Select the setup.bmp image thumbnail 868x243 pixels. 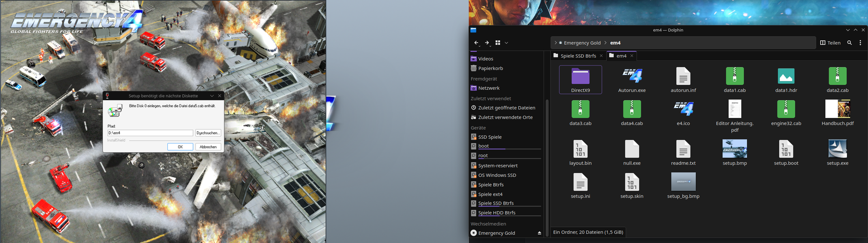point(735,148)
